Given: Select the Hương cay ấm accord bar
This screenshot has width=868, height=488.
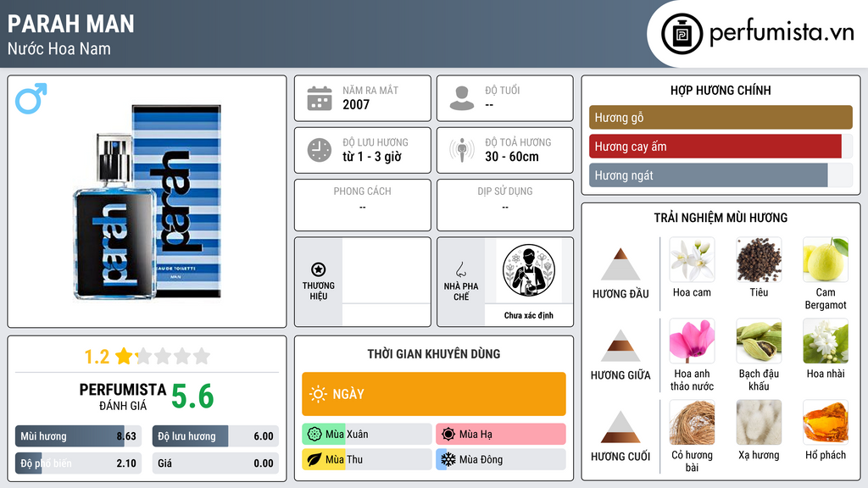Looking at the screenshot, I should pyautogui.click(x=721, y=146).
